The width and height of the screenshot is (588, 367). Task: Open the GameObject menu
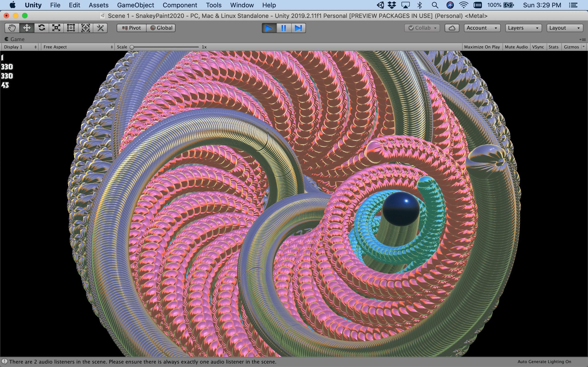pos(136,5)
